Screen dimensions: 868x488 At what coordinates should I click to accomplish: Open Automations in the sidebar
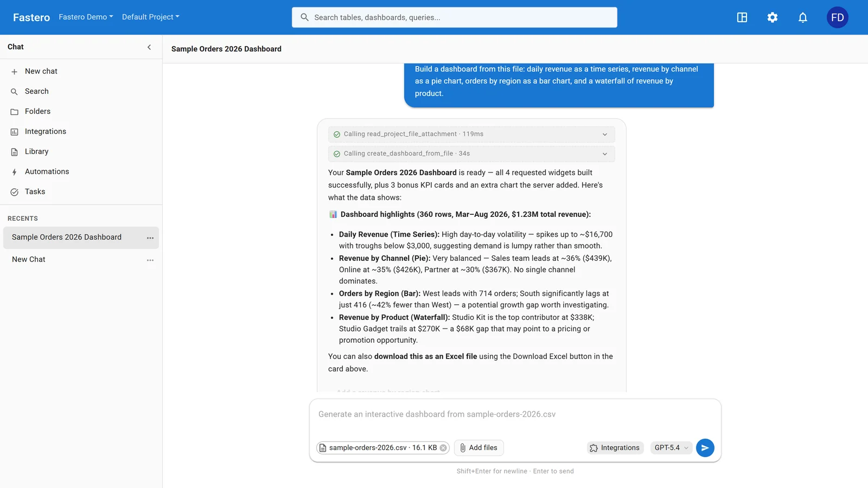(x=81, y=171)
